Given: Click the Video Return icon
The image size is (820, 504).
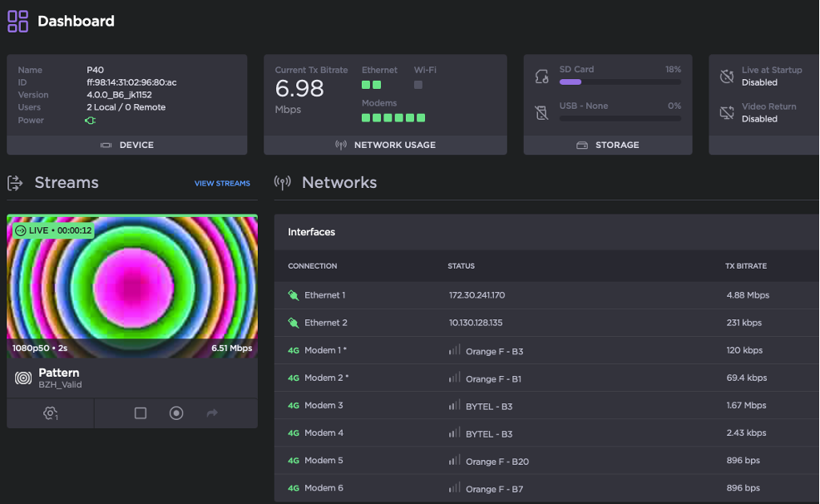Looking at the screenshot, I should (726, 112).
